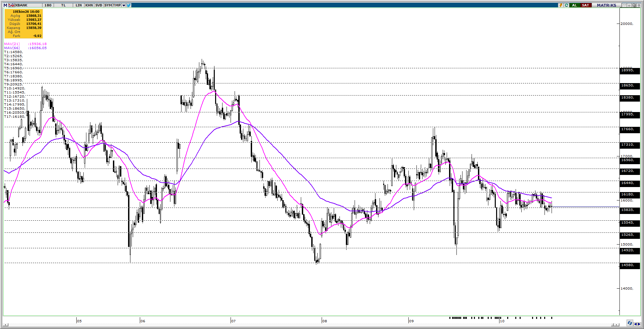Click the orange lightning bolt icon
644x329 pixels.
point(561,5)
